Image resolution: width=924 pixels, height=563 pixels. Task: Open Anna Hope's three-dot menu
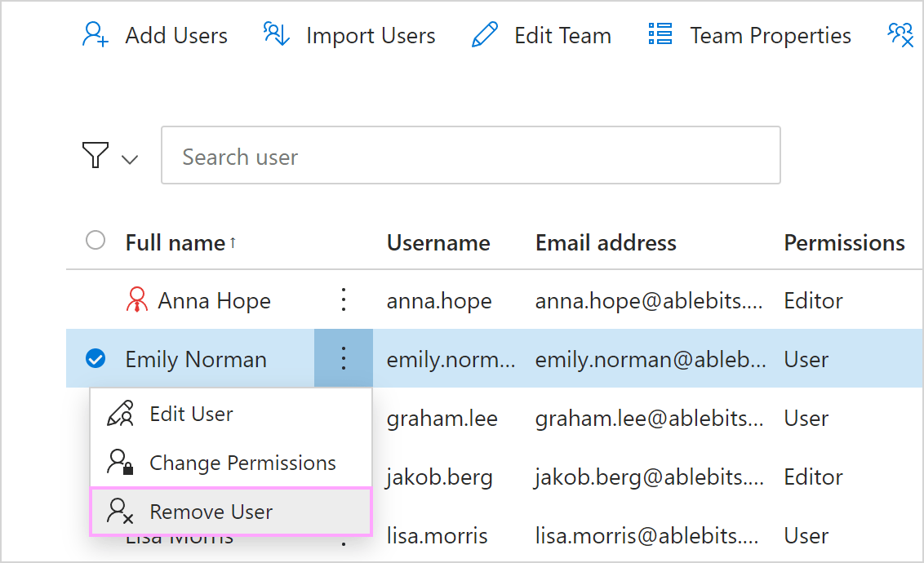click(344, 299)
